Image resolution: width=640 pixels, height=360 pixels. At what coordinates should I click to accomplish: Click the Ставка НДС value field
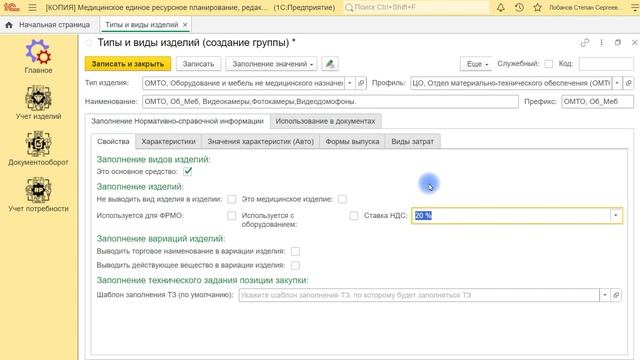[511, 216]
